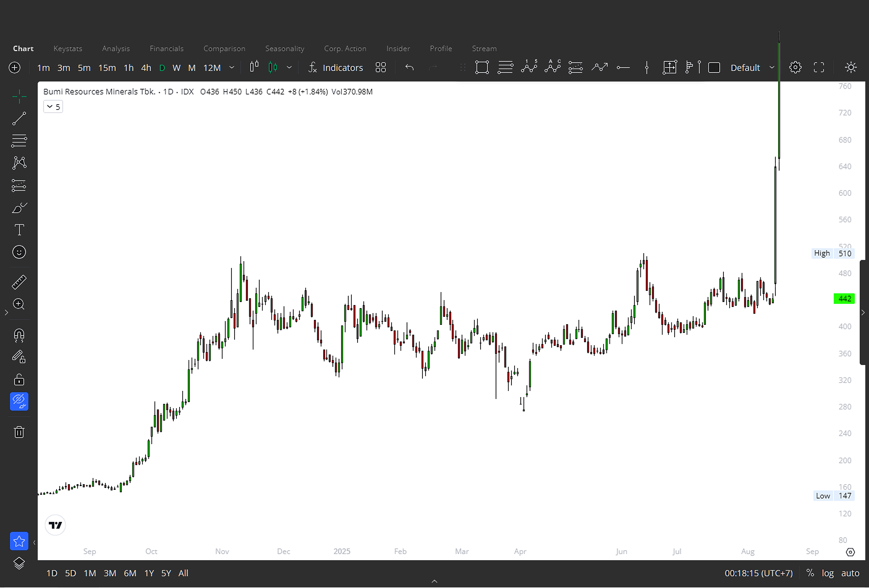Open the Indicators dialog
The image size is (869, 588).
point(335,68)
